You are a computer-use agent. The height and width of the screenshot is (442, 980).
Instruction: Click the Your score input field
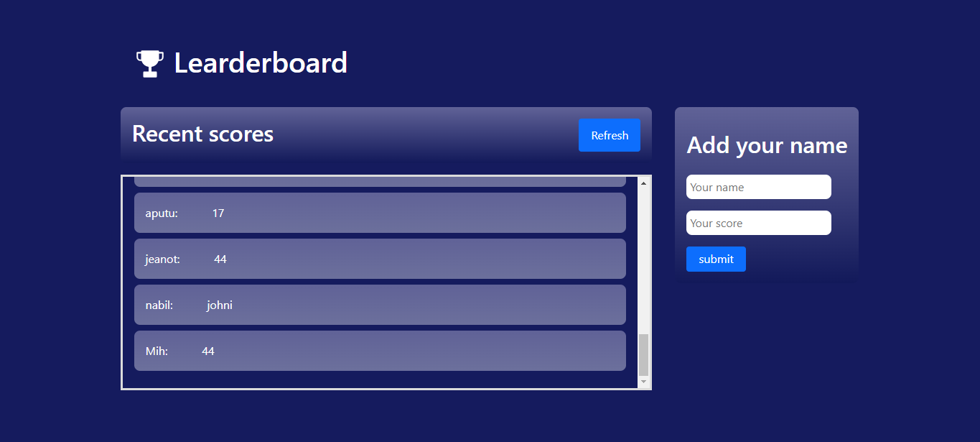coord(758,223)
